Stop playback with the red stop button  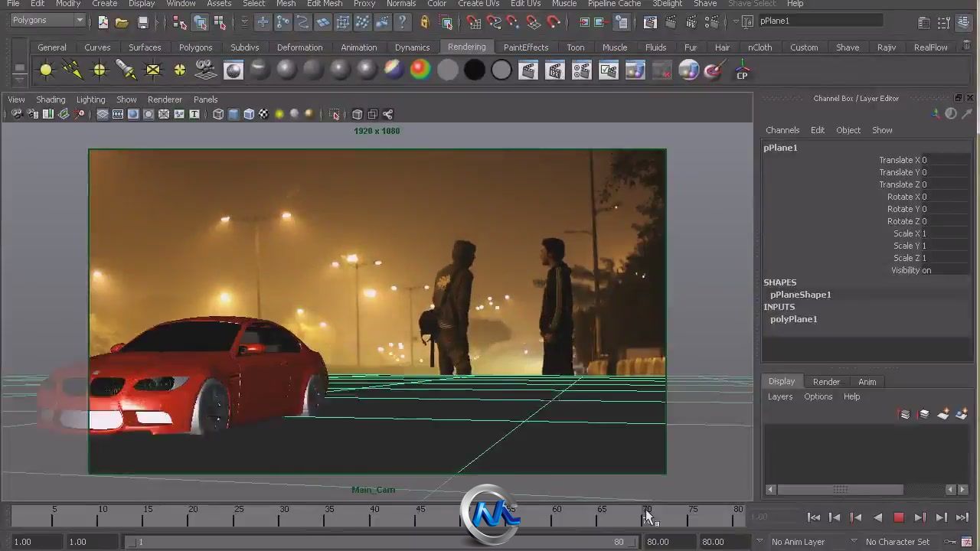tap(899, 518)
